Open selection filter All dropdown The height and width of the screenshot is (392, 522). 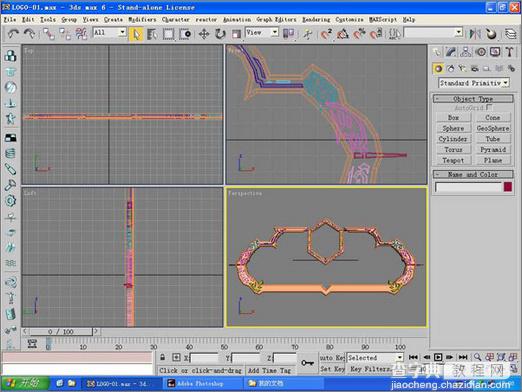click(109, 32)
